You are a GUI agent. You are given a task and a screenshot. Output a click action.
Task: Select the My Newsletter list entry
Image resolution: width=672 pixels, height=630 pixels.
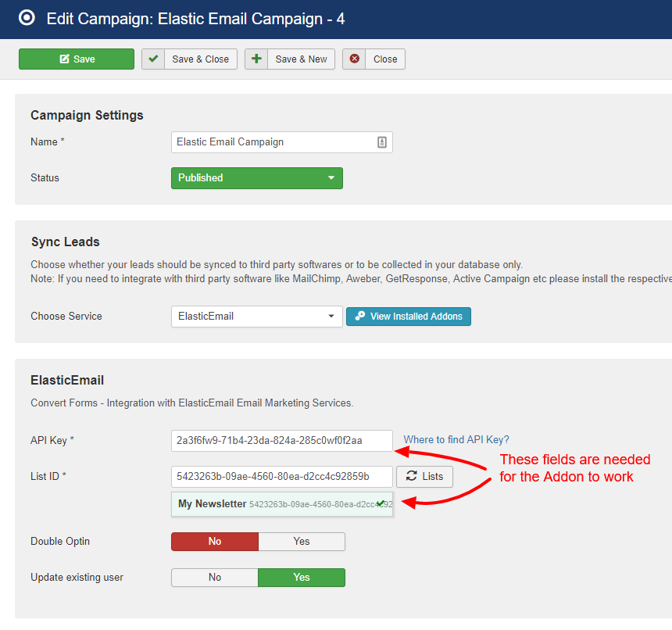click(x=281, y=504)
